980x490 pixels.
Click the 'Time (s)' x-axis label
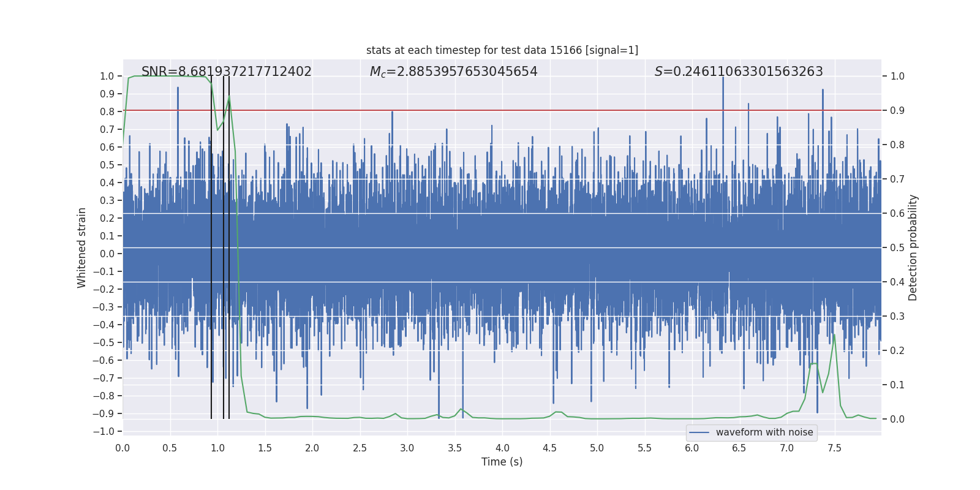[502, 462]
